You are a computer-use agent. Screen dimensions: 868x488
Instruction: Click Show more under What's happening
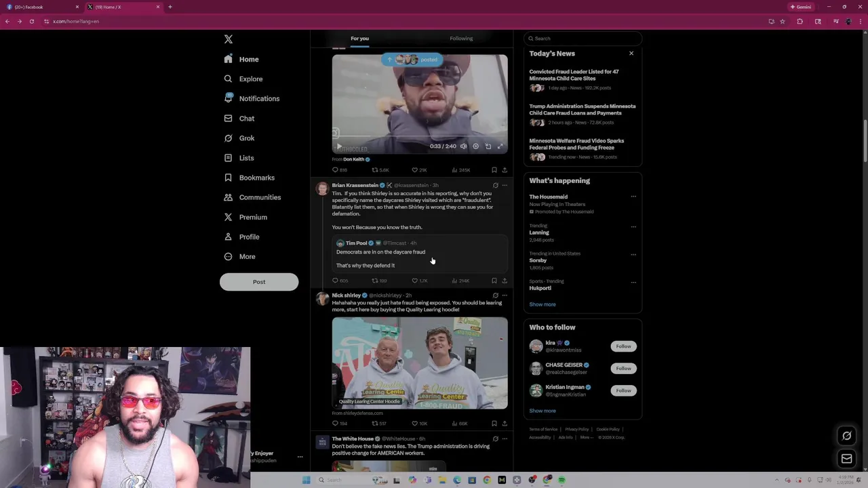tap(542, 304)
